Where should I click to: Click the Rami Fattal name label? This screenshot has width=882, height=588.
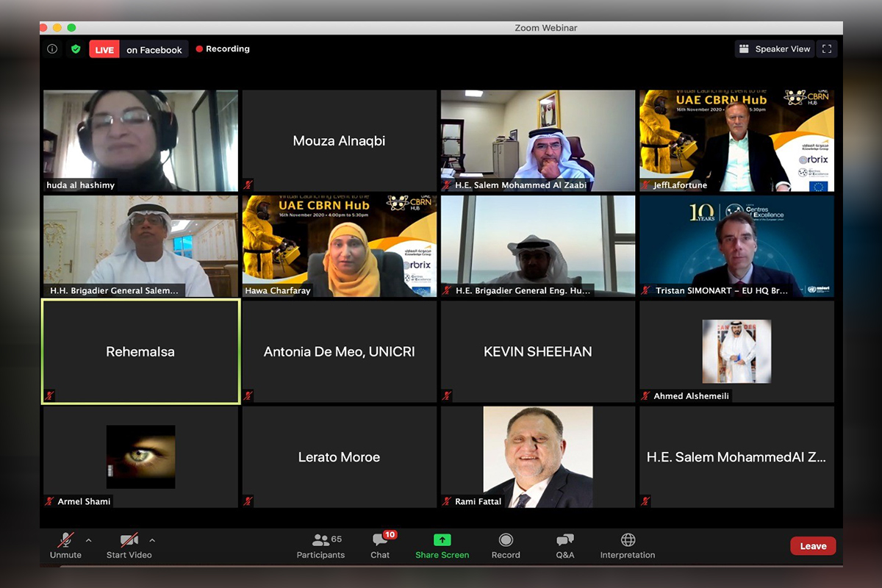coord(478,501)
